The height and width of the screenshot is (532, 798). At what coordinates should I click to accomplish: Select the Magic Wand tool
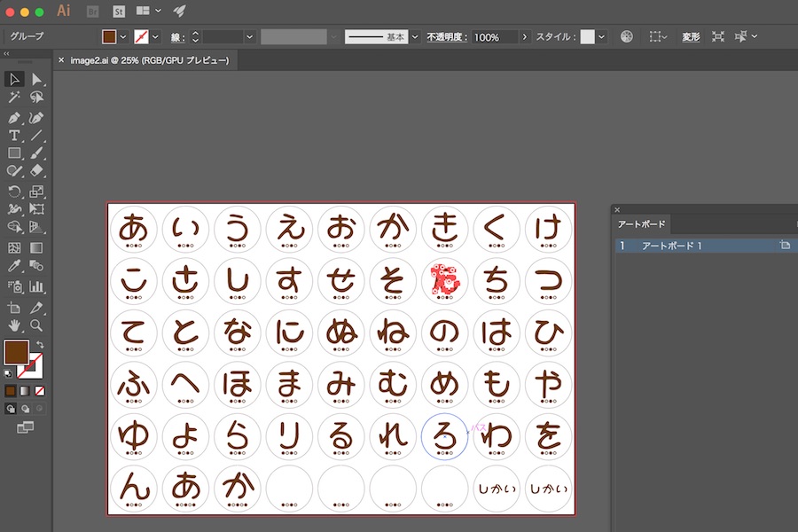pos(14,98)
